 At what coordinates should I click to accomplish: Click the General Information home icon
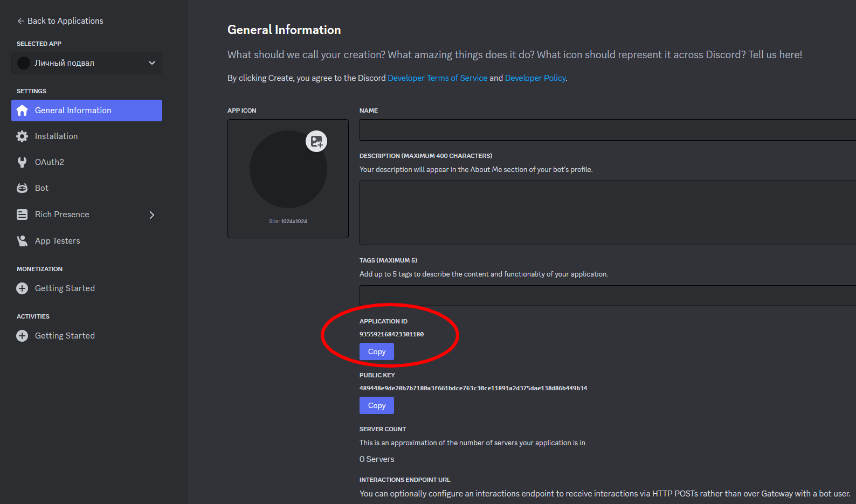click(x=22, y=111)
